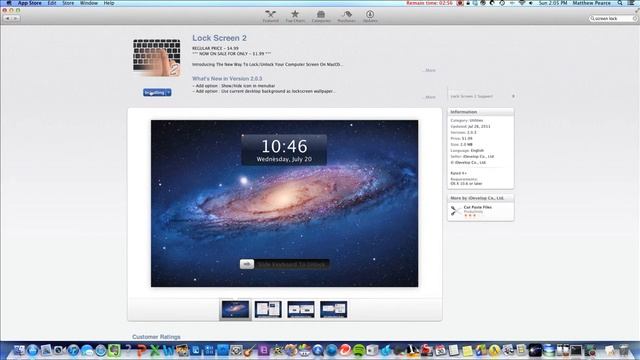Expand description with the first More link
This screenshot has height=360, width=640.
point(430,70)
